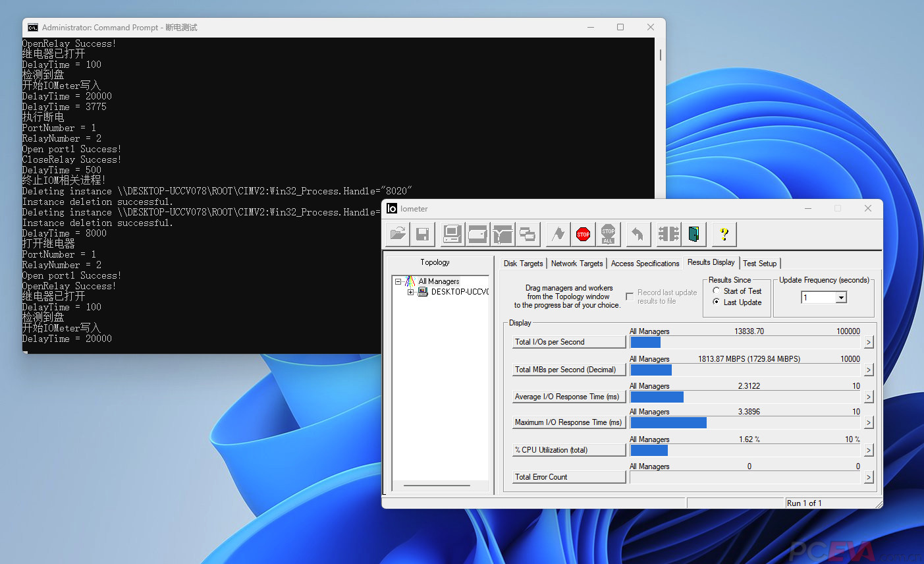Click the Stop All tests icon
This screenshot has width=924, height=564.
(608, 234)
